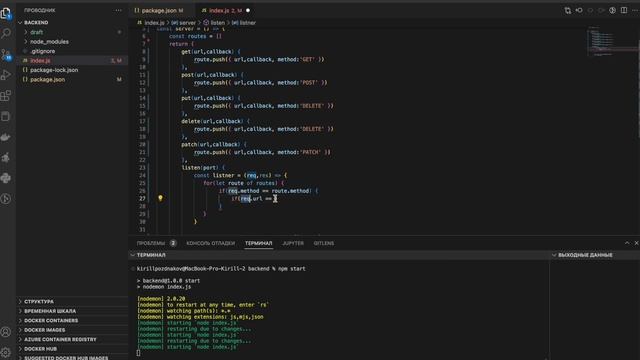This screenshot has width=640, height=360.
Task: Click the listen breadcrumb item
Action: click(x=214, y=23)
